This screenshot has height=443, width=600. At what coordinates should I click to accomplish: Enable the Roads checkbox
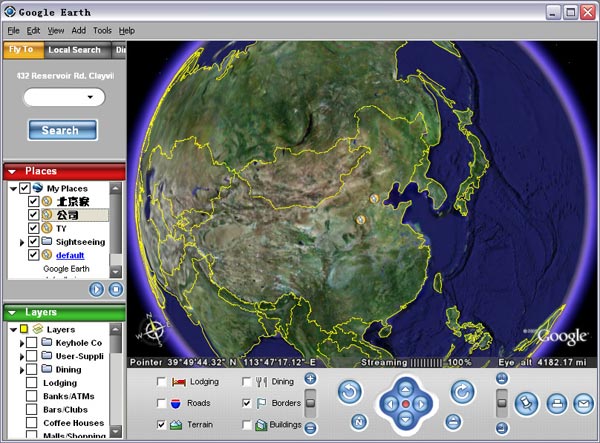(161, 403)
